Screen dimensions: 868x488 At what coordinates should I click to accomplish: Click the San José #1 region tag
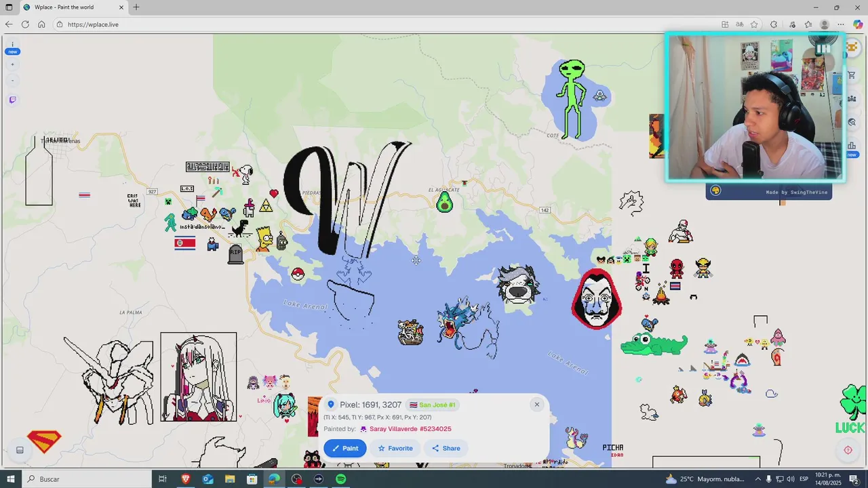[x=433, y=405]
